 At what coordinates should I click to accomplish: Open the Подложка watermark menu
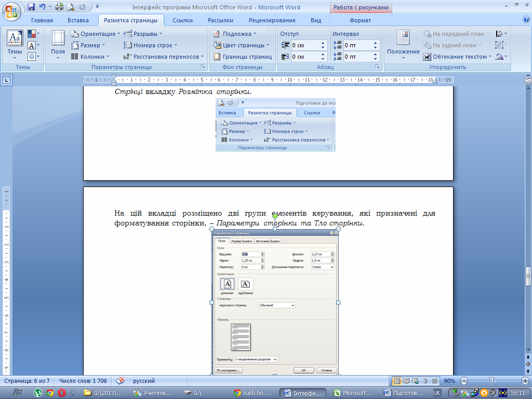pos(235,34)
